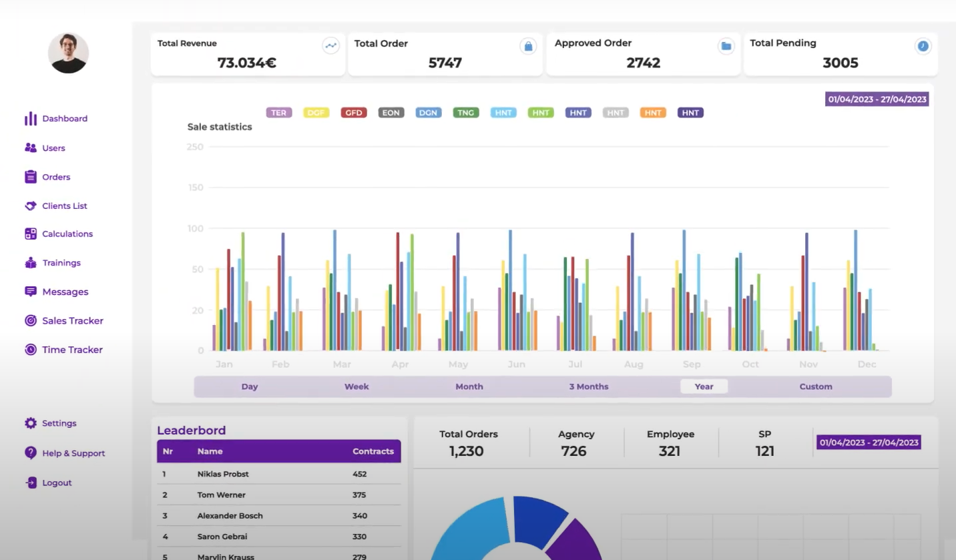Toggle the GFD legend series off
This screenshot has width=956, height=560.
tap(353, 113)
